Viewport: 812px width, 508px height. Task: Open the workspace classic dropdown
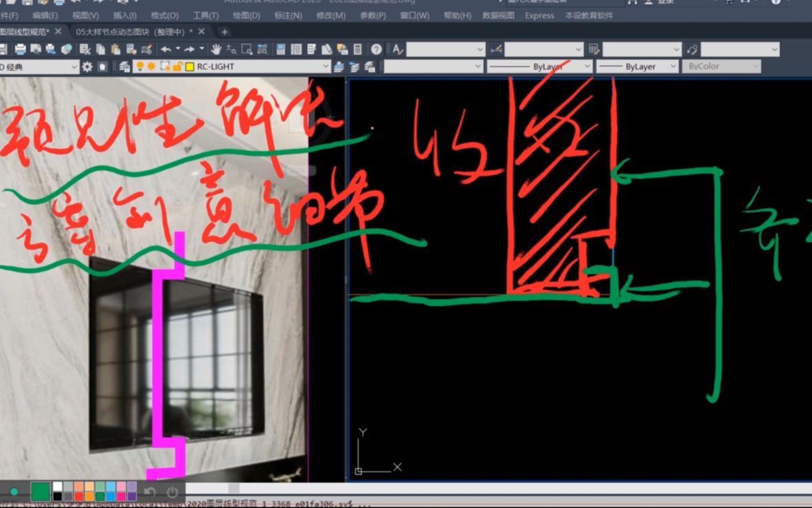tap(76, 66)
